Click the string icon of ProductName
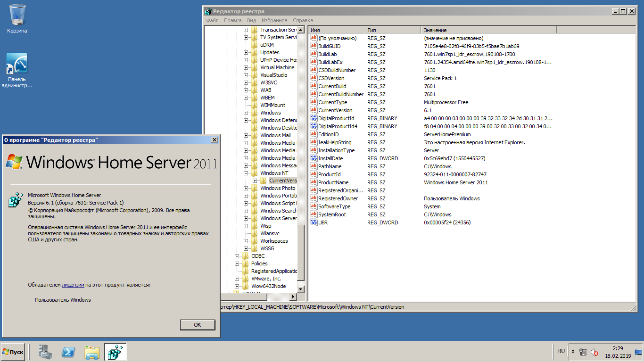 coord(314,182)
